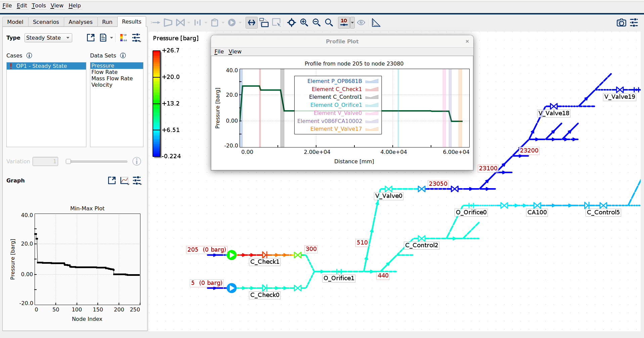Open File menu in Profile Plot window

pos(219,51)
